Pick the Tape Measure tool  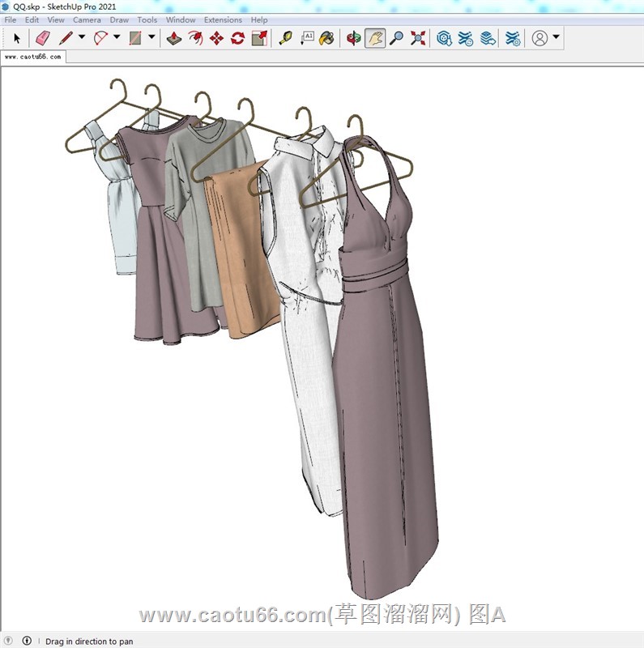285,38
